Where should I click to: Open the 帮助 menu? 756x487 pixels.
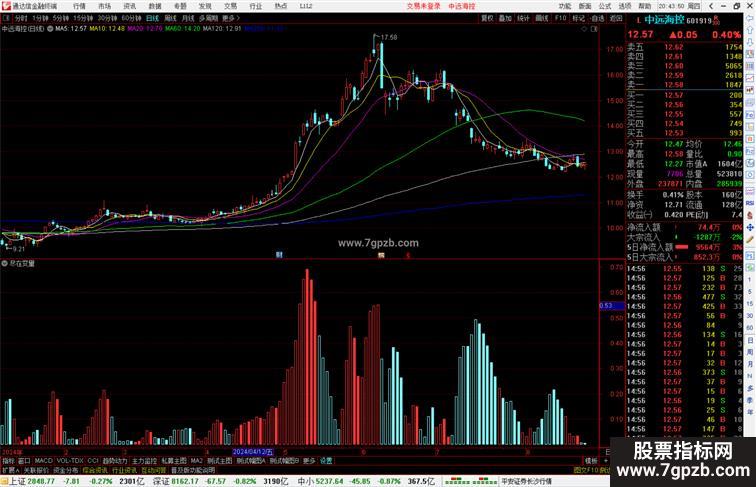pos(644,6)
